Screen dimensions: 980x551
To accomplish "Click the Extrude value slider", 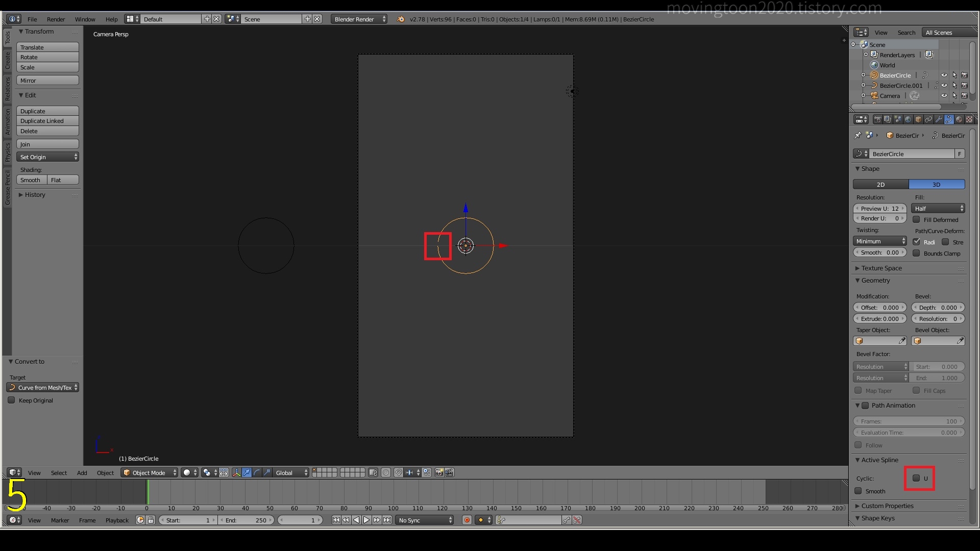I will (880, 319).
